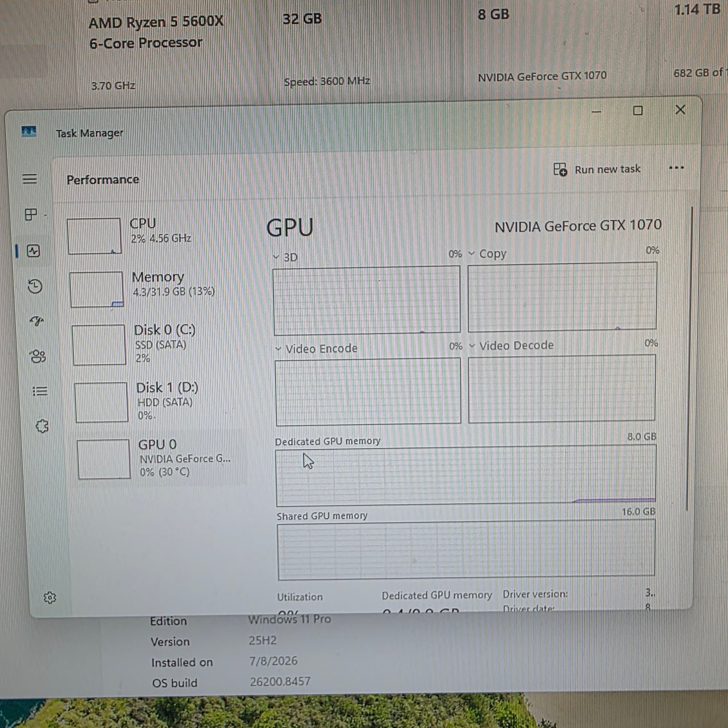The image size is (728, 728).
Task: Click "AMD Ryzen 5 5600X" in the background window
Action: [x=156, y=22]
